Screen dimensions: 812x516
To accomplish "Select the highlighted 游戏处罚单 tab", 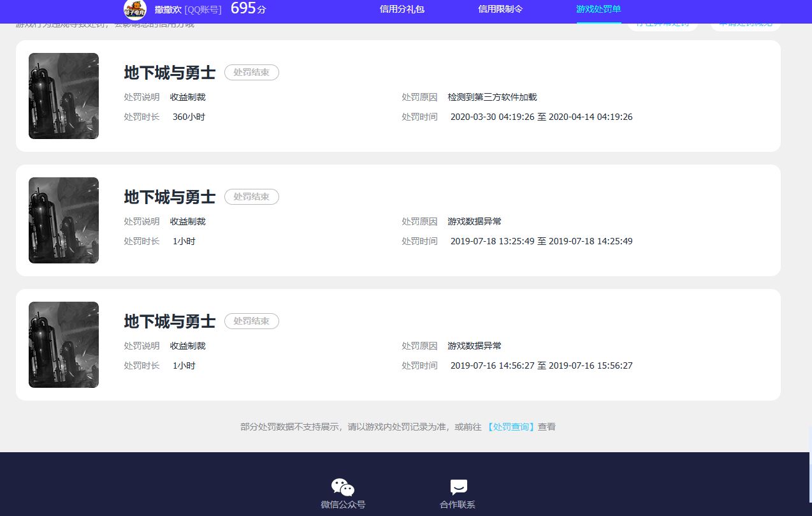I will click(598, 10).
